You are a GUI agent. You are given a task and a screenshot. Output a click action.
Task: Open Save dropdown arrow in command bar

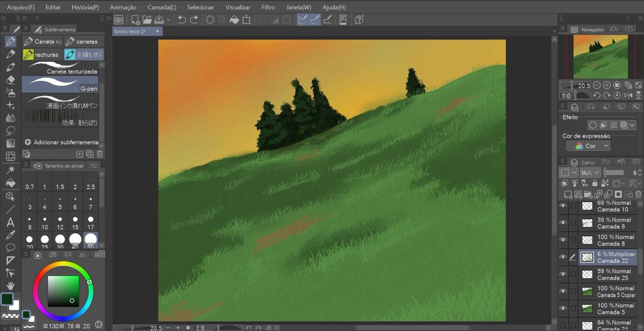(x=169, y=20)
